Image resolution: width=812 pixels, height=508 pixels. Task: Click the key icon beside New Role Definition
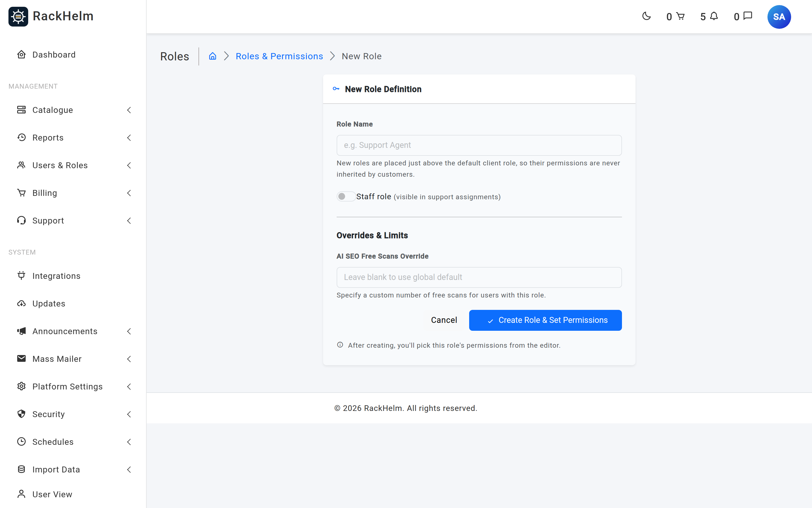[336, 89]
